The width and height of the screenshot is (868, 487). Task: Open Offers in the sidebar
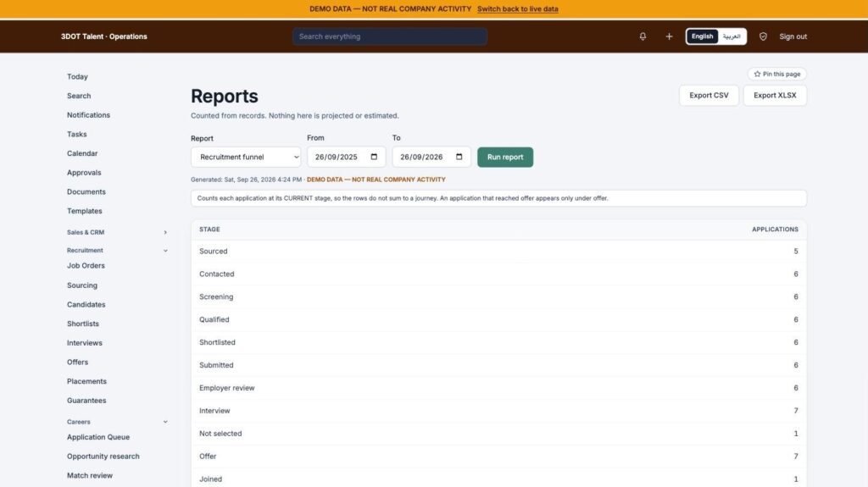click(x=77, y=362)
